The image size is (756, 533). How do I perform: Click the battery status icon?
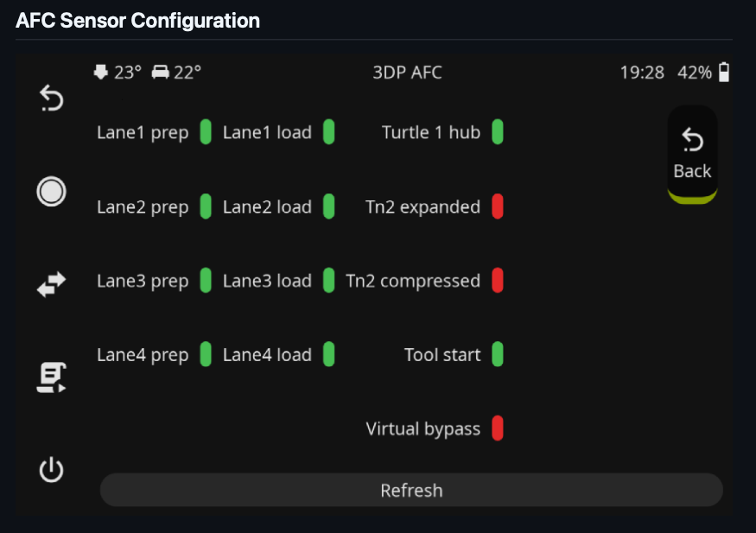[724, 73]
